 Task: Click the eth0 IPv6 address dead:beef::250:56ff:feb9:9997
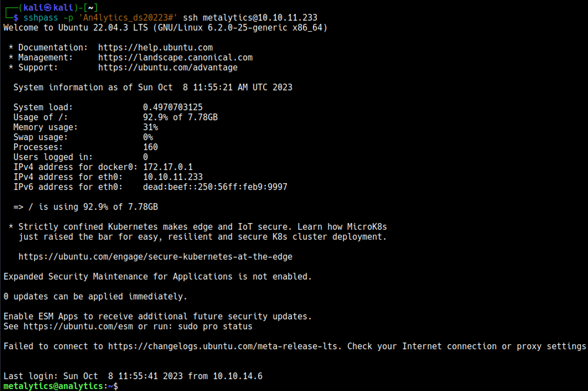click(215, 187)
